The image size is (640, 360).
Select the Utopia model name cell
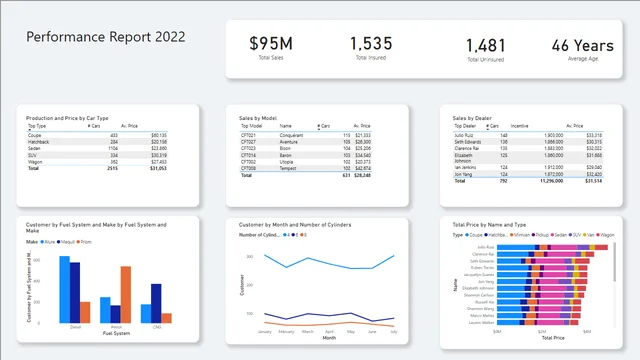[x=286, y=162]
